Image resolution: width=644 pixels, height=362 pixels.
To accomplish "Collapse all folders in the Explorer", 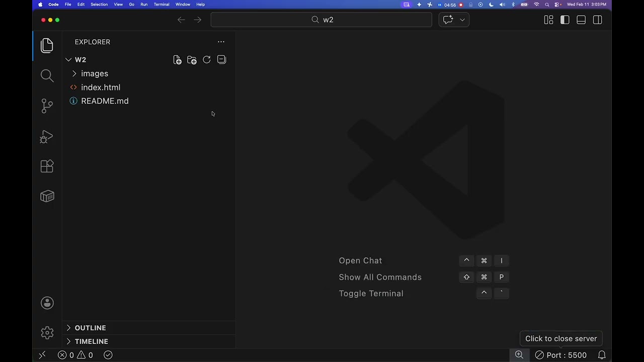I will coord(221,60).
